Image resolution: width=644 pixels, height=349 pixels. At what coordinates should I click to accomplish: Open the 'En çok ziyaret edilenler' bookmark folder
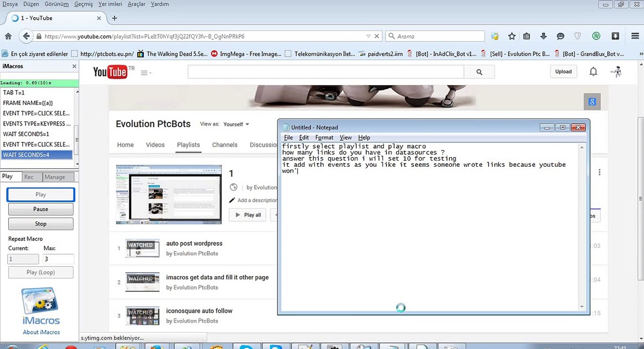pyautogui.click(x=35, y=54)
